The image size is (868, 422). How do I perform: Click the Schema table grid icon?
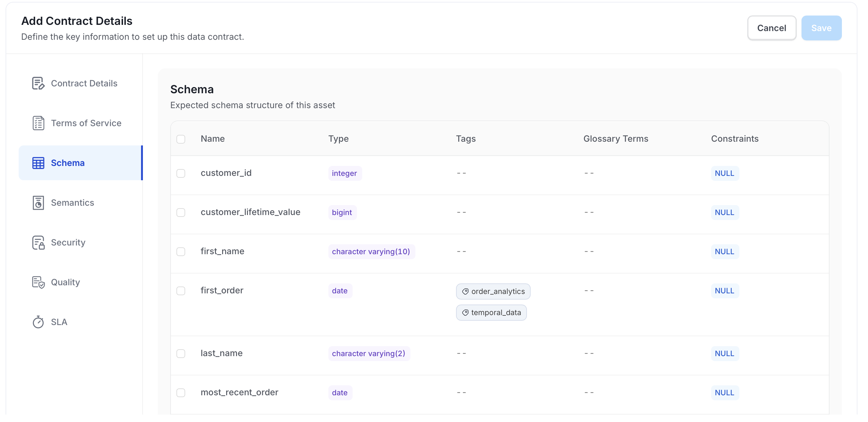click(38, 163)
